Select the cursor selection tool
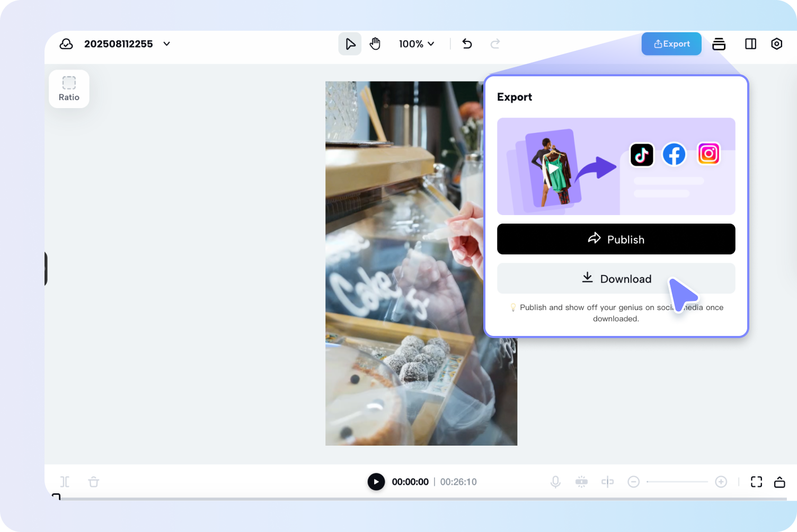797x532 pixels. point(350,43)
